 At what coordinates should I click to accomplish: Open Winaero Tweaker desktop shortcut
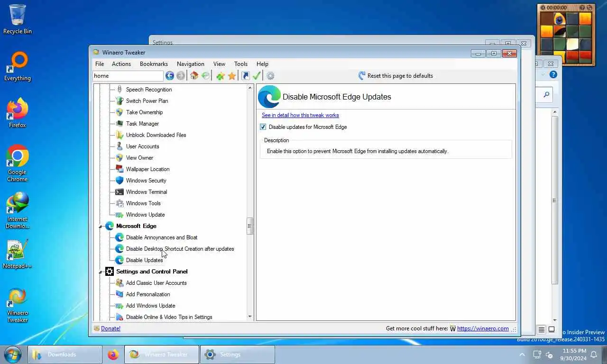18,305
